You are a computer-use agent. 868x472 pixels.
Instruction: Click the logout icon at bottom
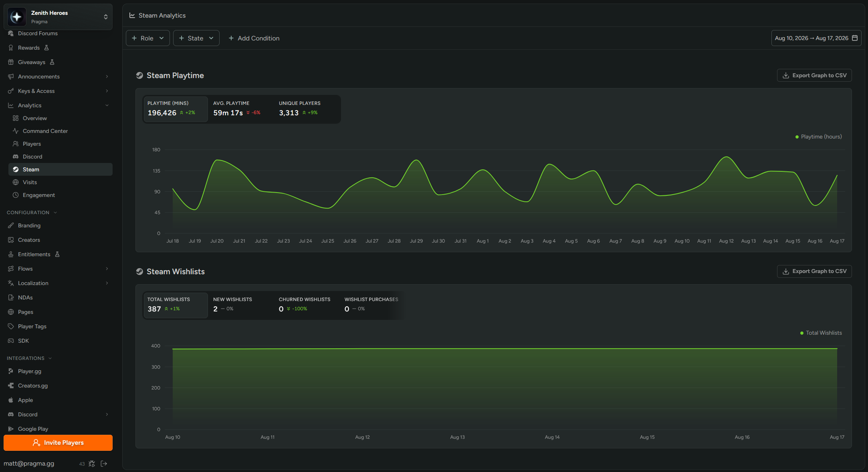[104, 464]
